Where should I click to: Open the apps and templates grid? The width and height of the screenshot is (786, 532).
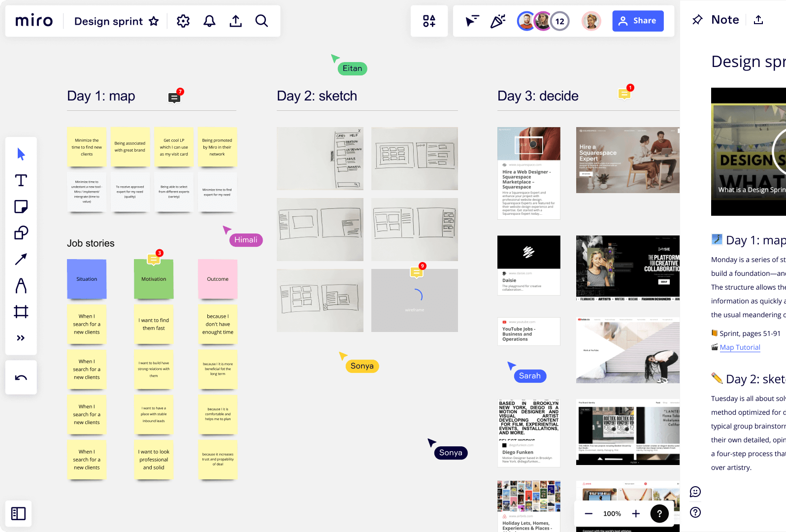tap(429, 21)
